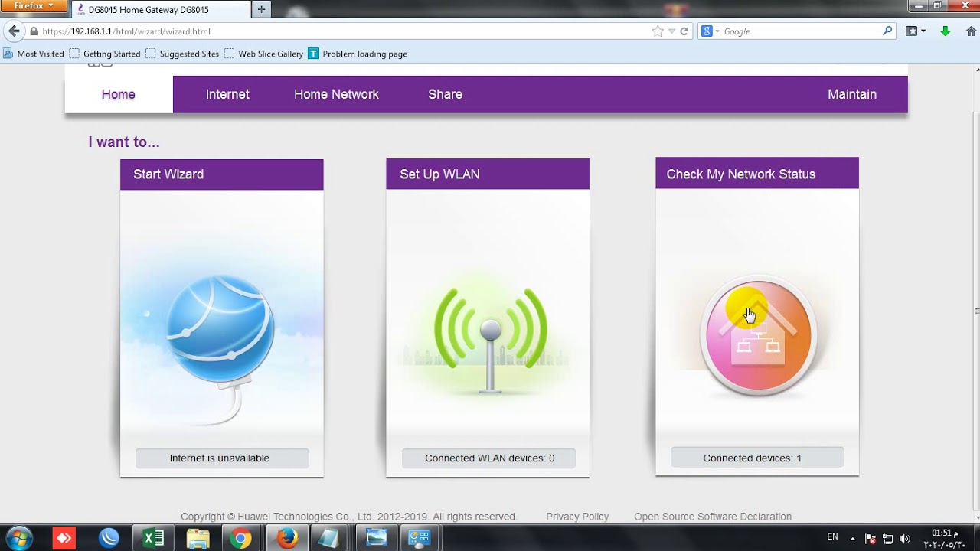
Task: Open Google Chrome from the taskbar
Action: 240,538
